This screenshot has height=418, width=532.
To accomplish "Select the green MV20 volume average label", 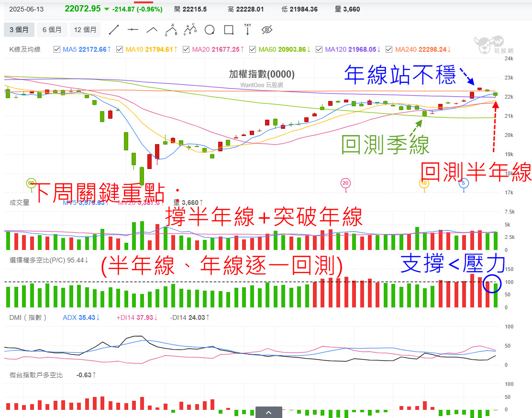I will (140, 202).
